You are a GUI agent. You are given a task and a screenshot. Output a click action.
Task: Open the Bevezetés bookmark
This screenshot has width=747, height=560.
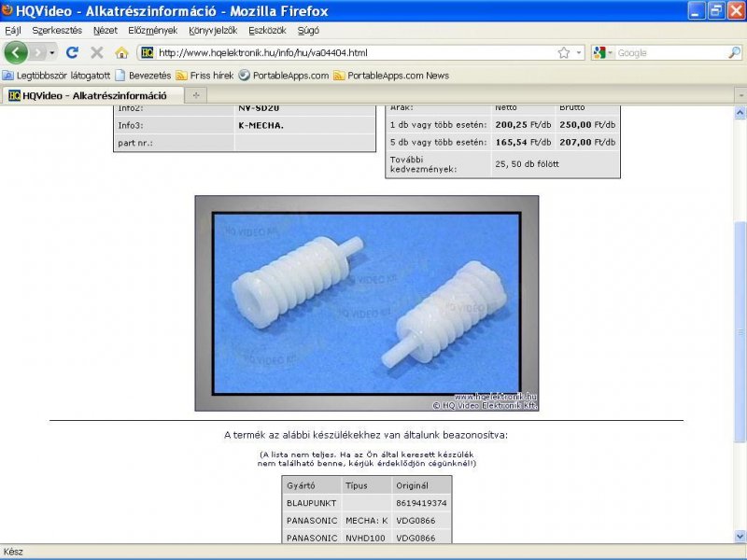(x=144, y=76)
